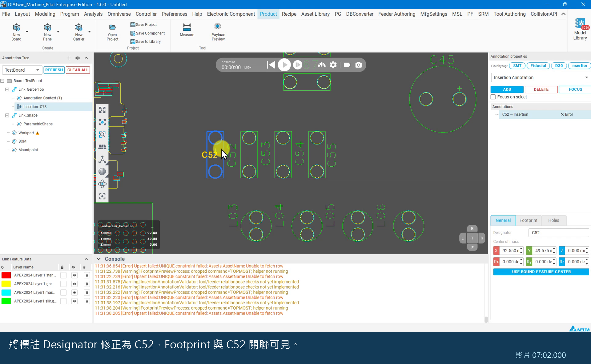This screenshot has width=591, height=364.
Task: Open Payload Preview tool
Action: tap(218, 32)
